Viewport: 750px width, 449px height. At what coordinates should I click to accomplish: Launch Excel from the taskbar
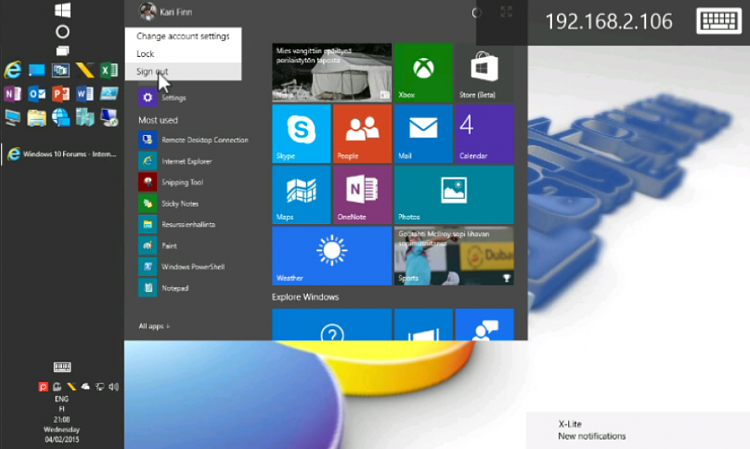click(x=109, y=70)
